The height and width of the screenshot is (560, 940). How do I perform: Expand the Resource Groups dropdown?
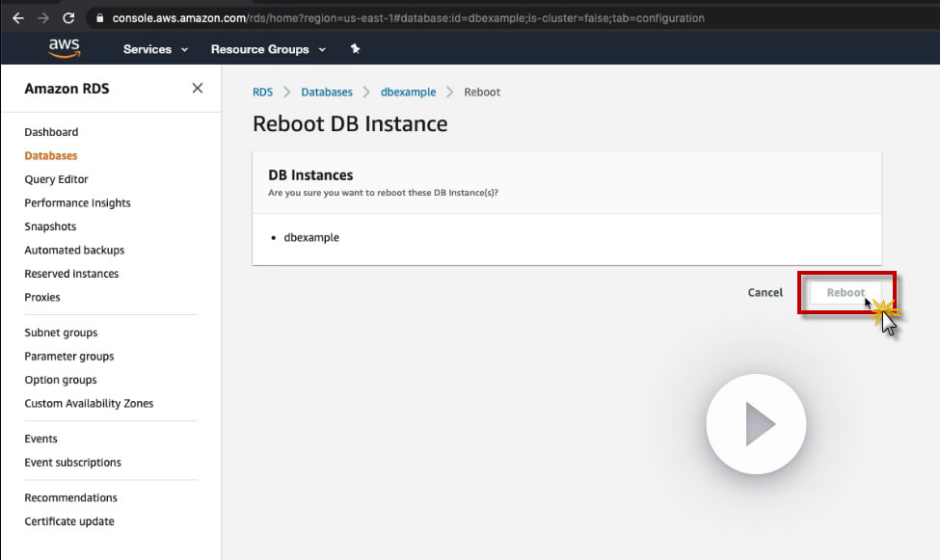tap(268, 49)
